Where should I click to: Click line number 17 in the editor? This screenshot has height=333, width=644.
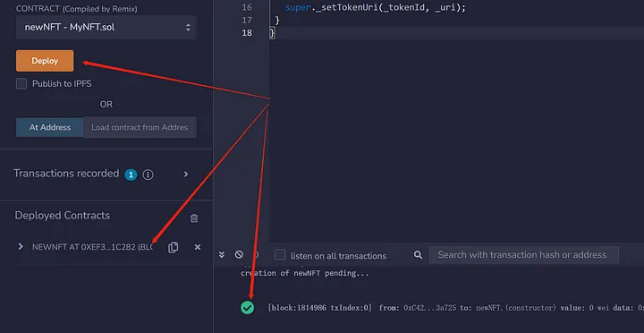[247, 21]
